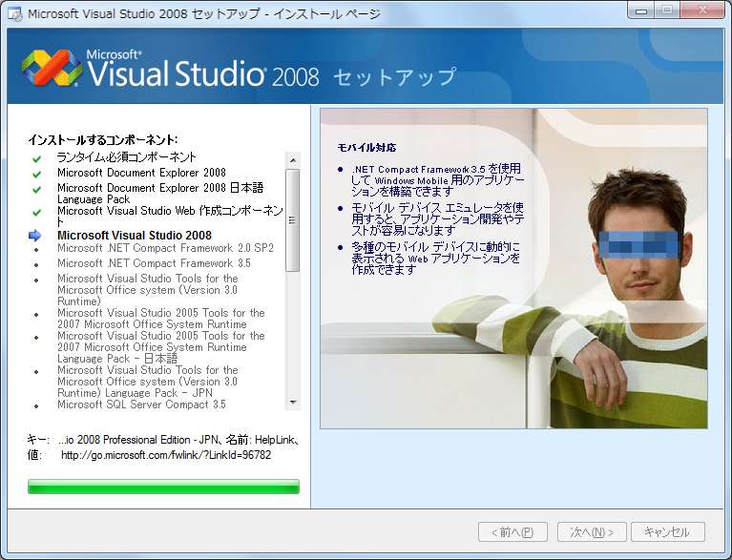Click the go.microsoft.com fwlink URL text

coord(166,455)
